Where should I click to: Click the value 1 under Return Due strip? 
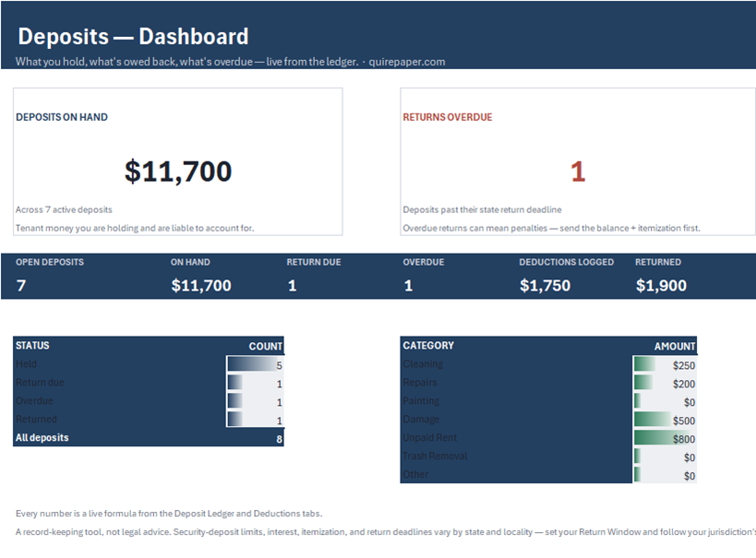[293, 286]
